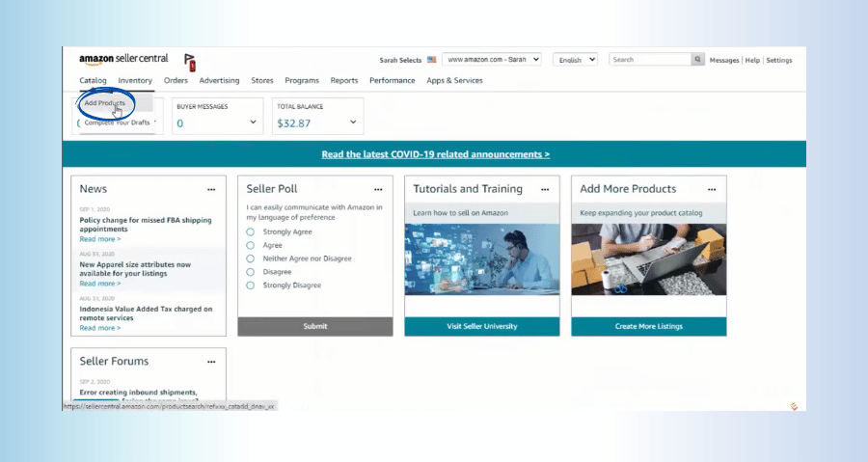Click the Settings link
The height and width of the screenshot is (462, 868).
click(x=779, y=61)
